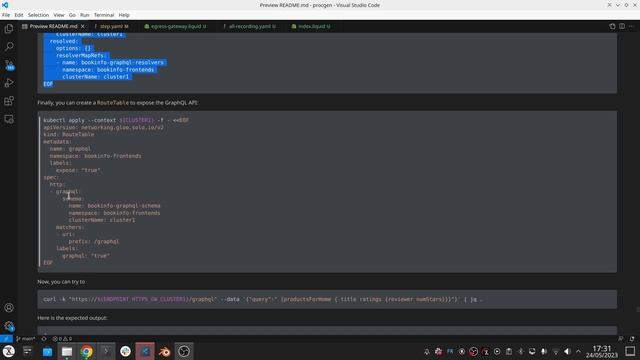Click 'Now, you can try to' paragraph
Screen dimensions: 640x360
click(x=62, y=282)
